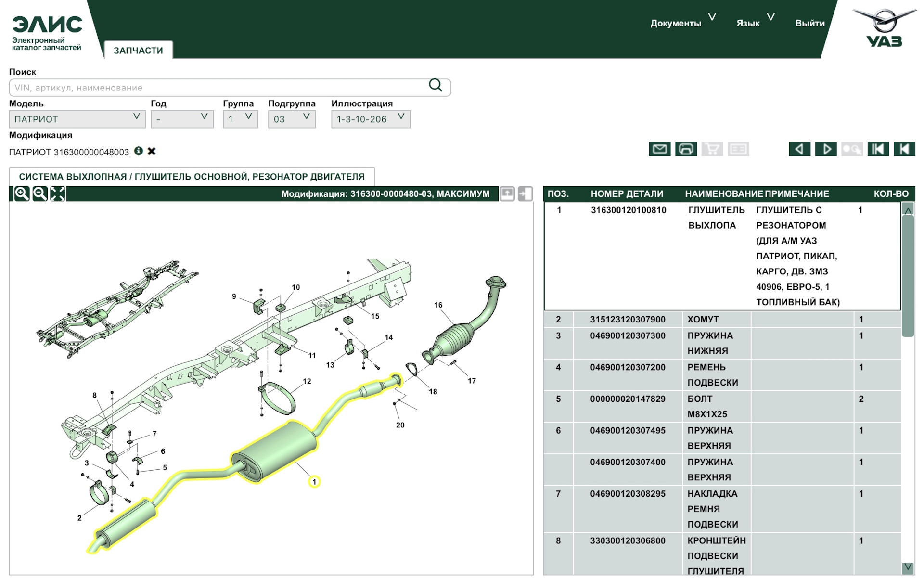The height and width of the screenshot is (579, 924).
Task: Select row 1 part 316300120100810
Action: [x=722, y=256]
